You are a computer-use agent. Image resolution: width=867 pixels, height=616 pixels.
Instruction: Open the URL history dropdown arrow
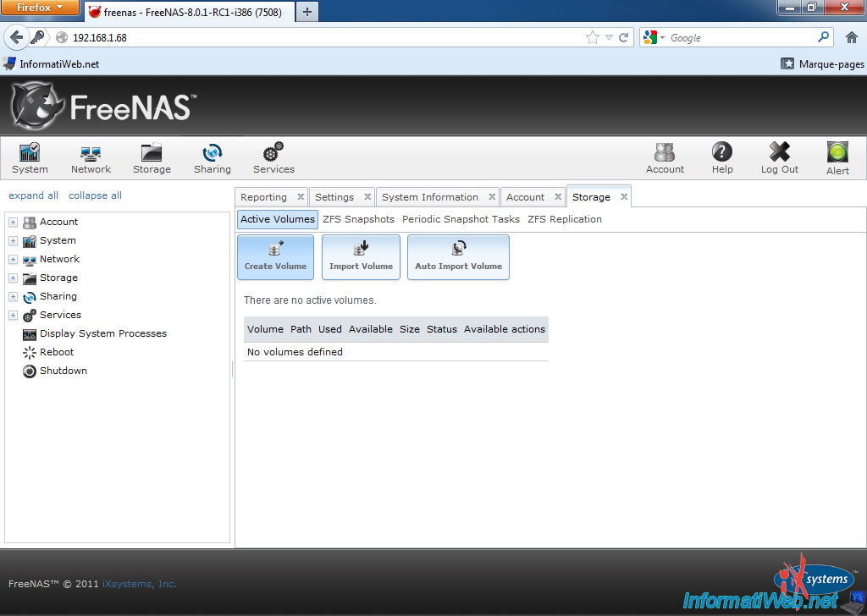click(609, 37)
